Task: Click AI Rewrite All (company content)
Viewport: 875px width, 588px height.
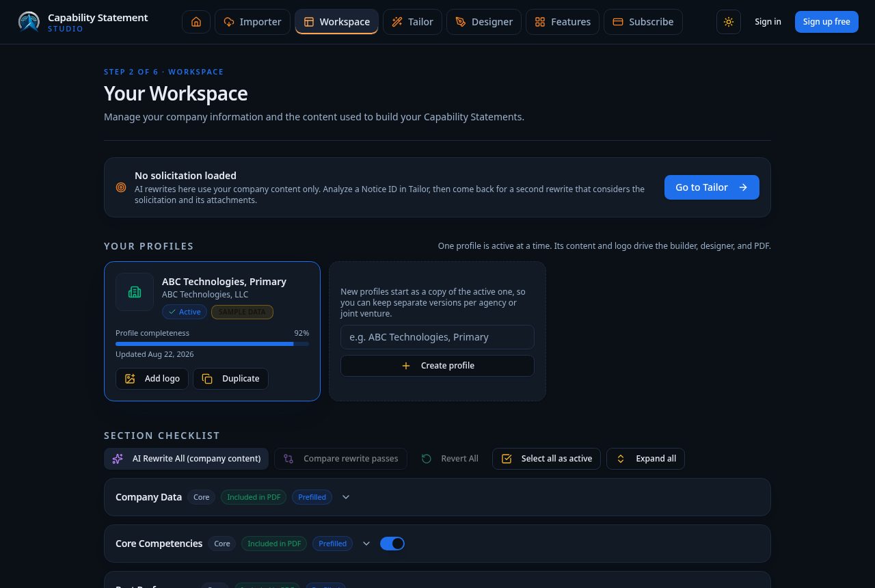Action: [x=187, y=459]
